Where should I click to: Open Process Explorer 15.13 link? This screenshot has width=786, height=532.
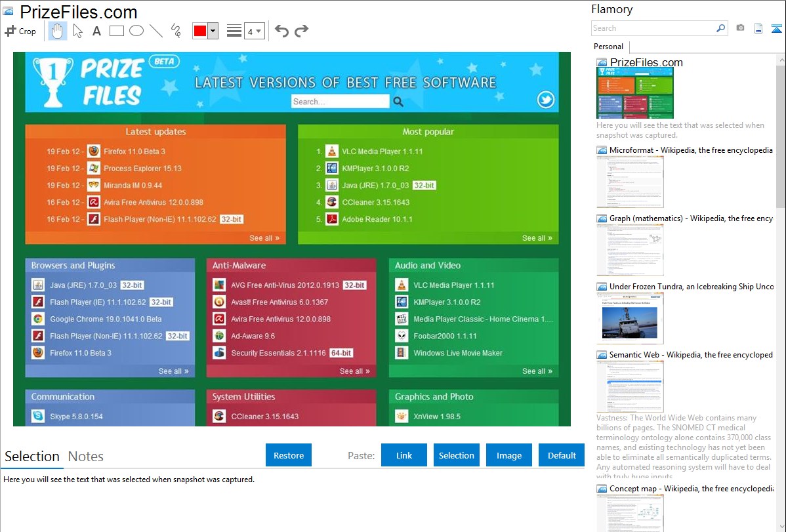tap(143, 169)
